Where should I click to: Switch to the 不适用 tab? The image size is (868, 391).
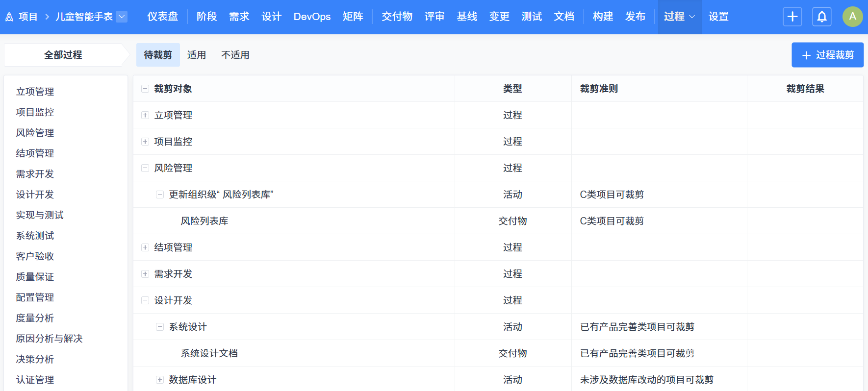(235, 55)
